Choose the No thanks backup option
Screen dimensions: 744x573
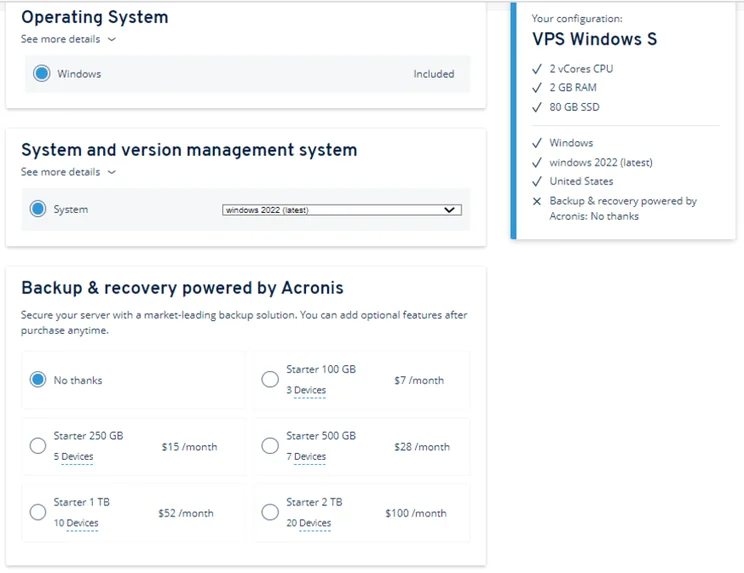(x=38, y=379)
